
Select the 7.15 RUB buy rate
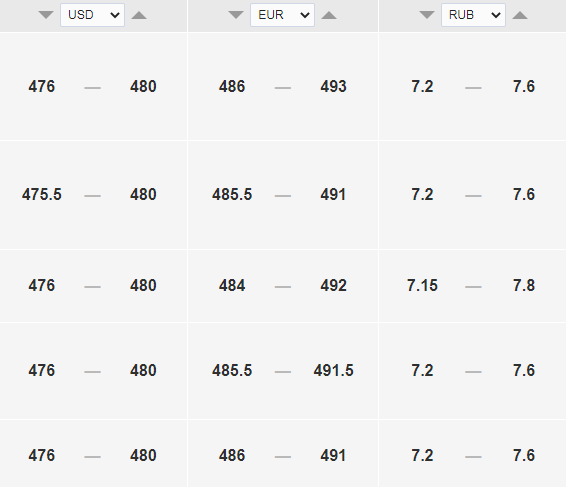pos(422,286)
